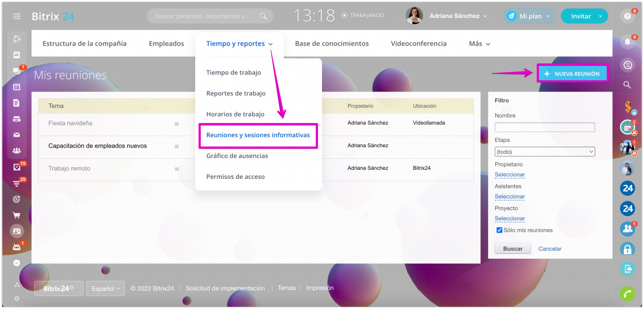Open the documents icon in left sidebar
Viewport: 644px width, 309px height.
[17, 103]
